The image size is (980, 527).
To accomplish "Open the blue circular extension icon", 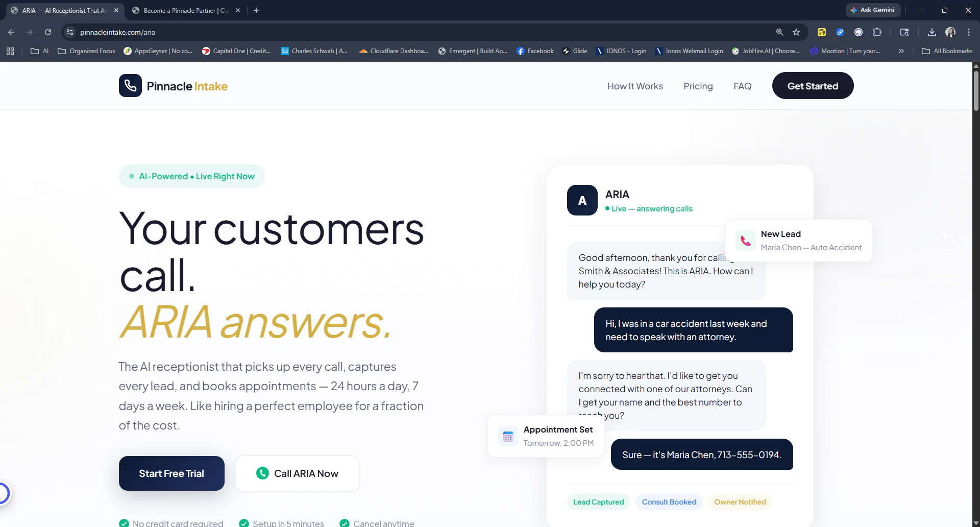I will pos(840,32).
